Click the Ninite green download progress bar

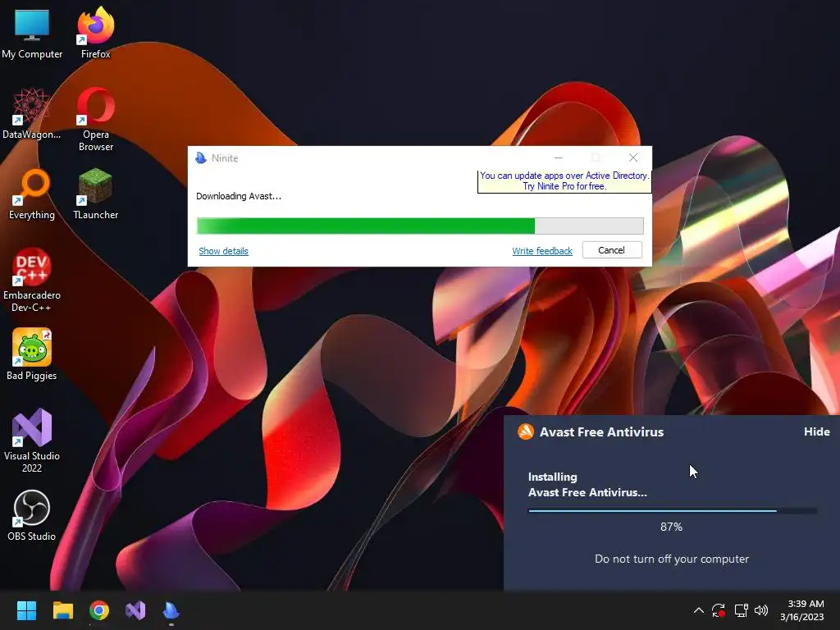(420, 226)
